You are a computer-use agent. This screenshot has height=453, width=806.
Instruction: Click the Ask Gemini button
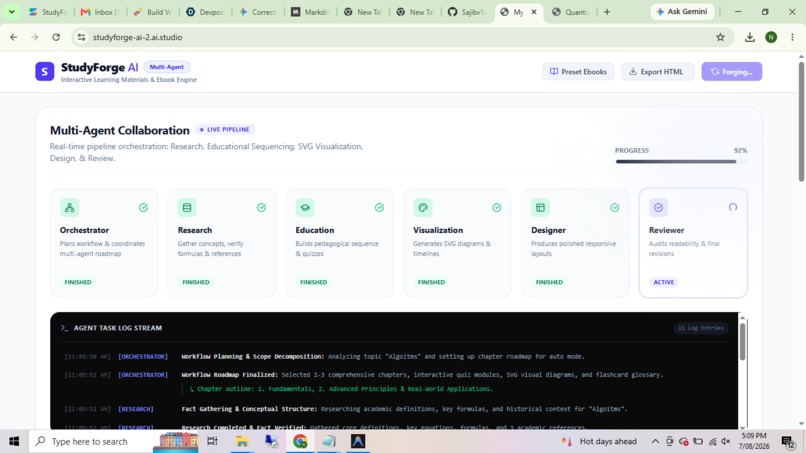[682, 11]
